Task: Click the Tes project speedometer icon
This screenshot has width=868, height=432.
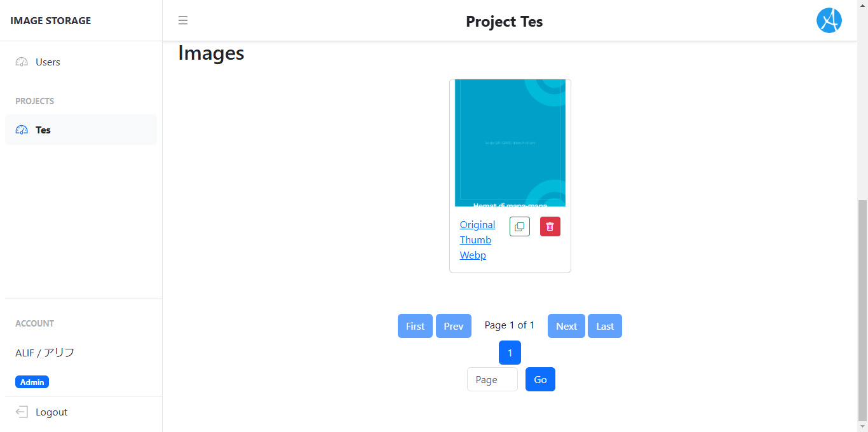Action: 22,130
